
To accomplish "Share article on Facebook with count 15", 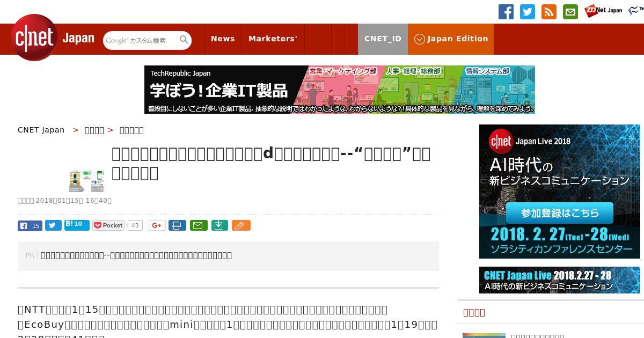I will [x=30, y=225].
